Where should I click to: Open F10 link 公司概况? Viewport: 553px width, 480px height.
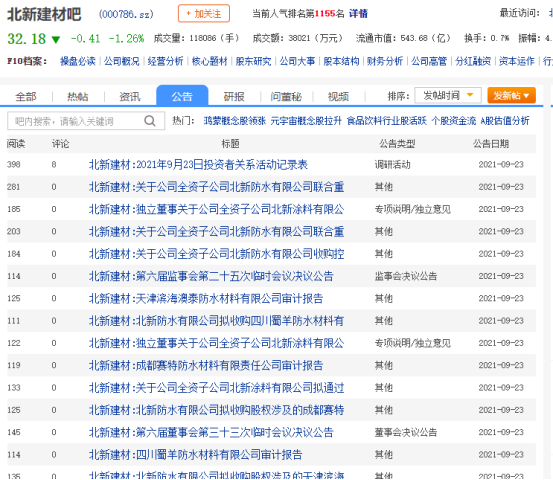(x=122, y=61)
